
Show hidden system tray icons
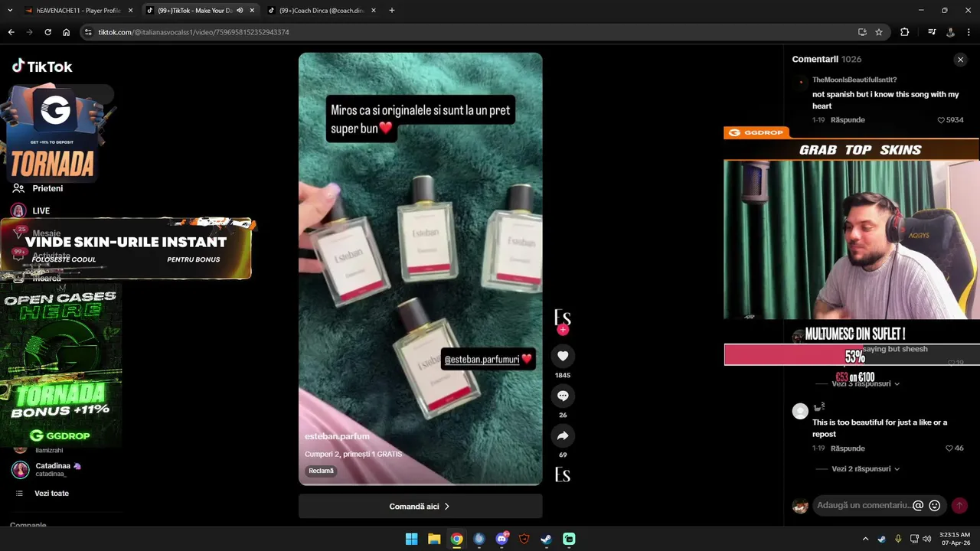(x=866, y=539)
